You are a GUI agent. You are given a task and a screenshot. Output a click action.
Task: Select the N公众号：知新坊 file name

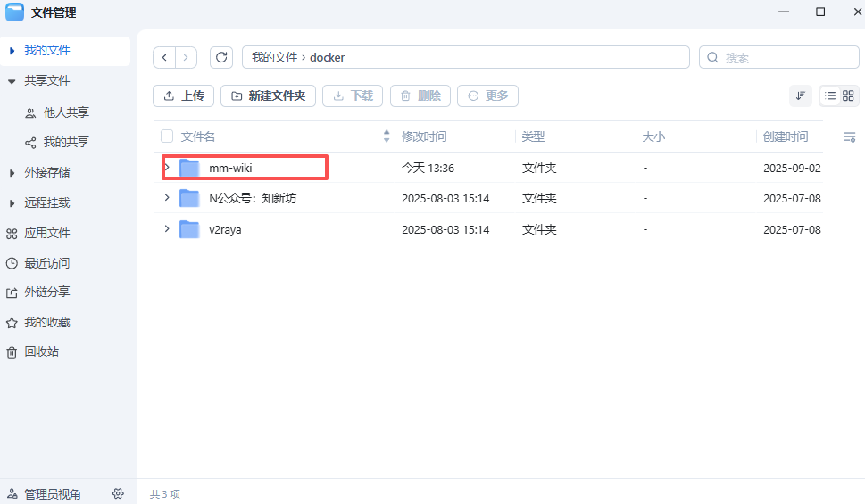253,199
